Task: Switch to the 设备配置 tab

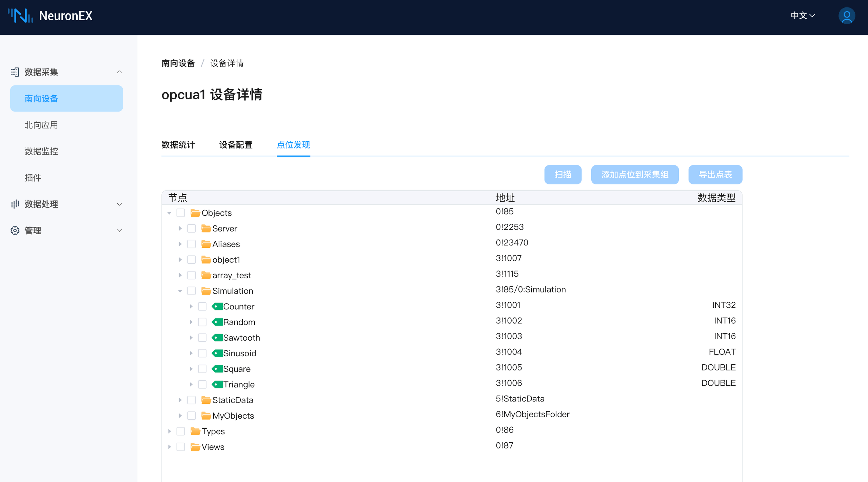Action: (x=235, y=145)
